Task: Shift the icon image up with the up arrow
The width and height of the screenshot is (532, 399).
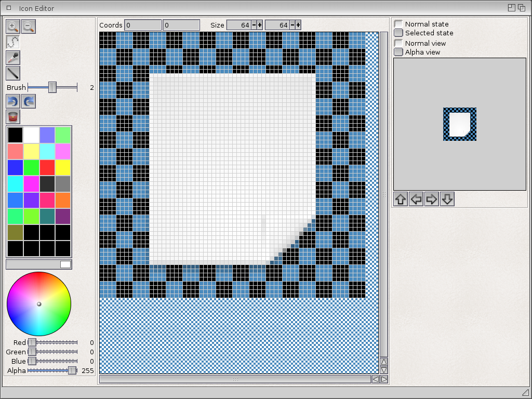Action: pyautogui.click(x=401, y=199)
